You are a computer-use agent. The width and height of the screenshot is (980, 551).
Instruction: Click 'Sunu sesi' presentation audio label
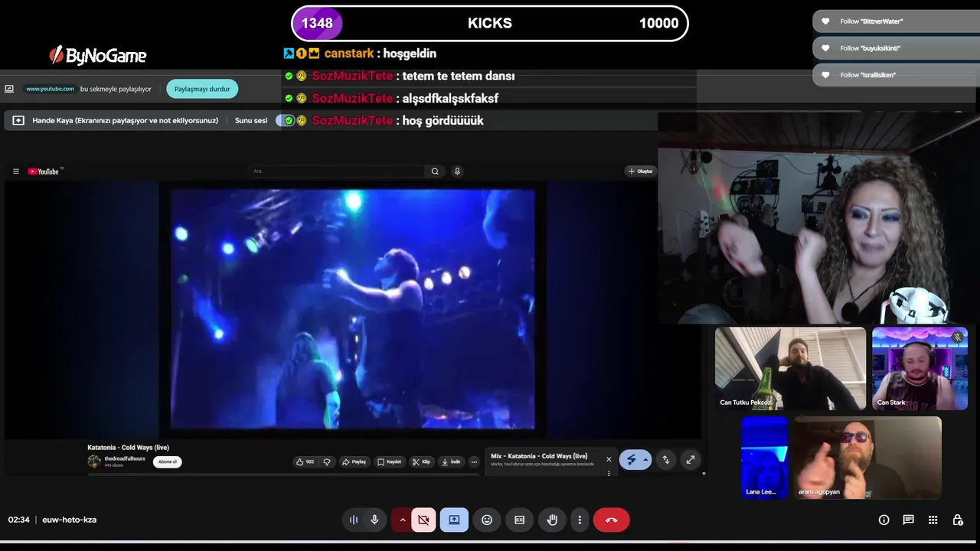(x=251, y=120)
